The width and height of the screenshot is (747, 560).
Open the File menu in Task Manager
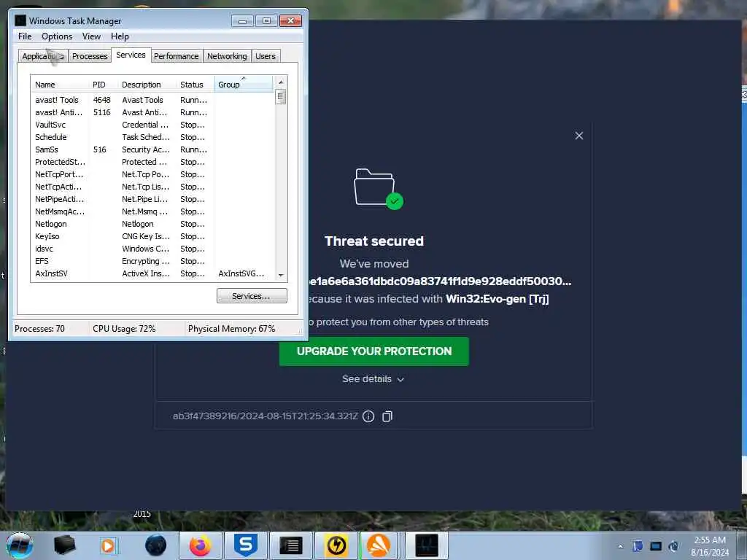[25, 36]
